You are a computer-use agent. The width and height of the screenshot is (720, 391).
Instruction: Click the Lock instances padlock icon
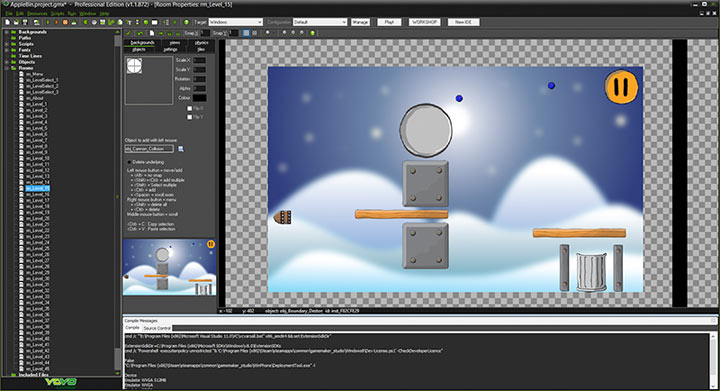click(169, 33)
